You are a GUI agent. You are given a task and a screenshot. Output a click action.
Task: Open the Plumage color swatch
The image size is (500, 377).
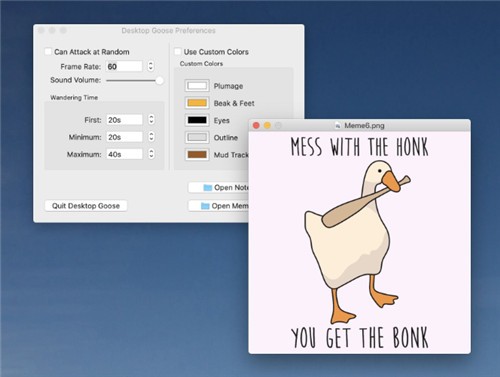tap(197, 86)
